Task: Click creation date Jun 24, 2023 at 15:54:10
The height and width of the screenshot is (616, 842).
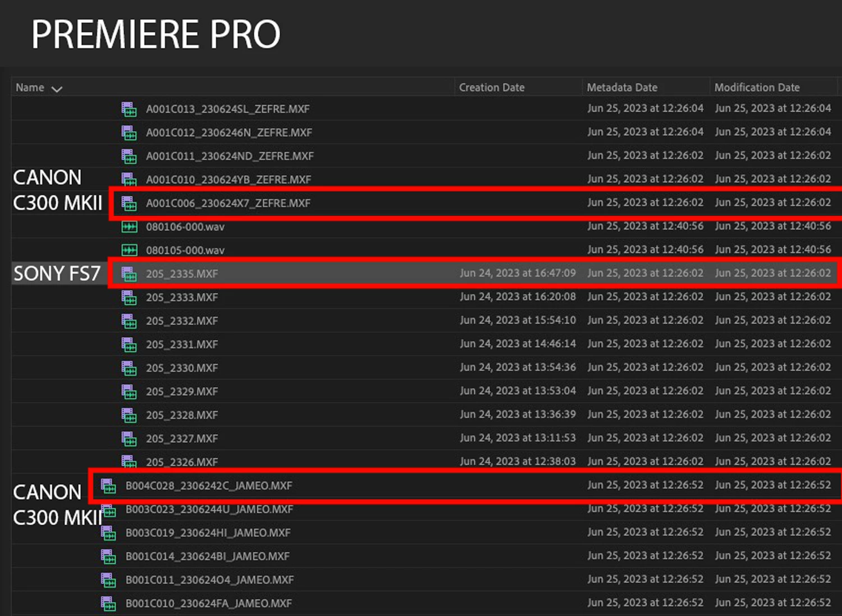Action: point(518,320)
